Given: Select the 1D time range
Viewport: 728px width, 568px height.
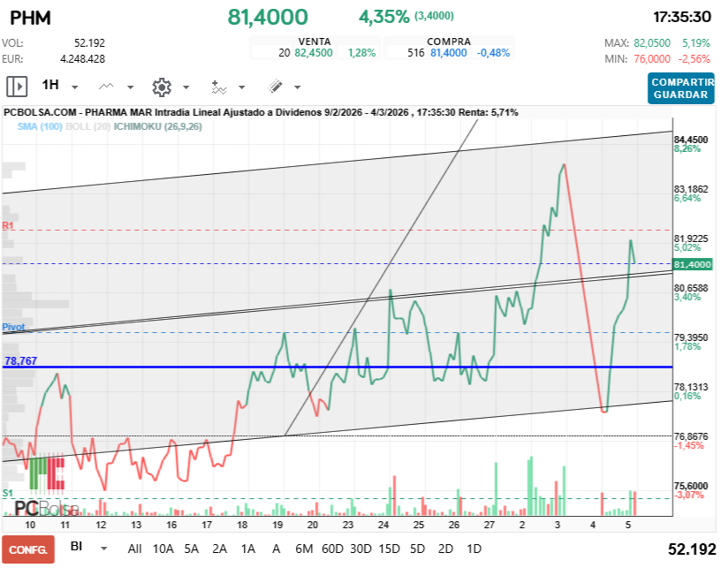Looking at the screenshot, I should coord(474,549).
